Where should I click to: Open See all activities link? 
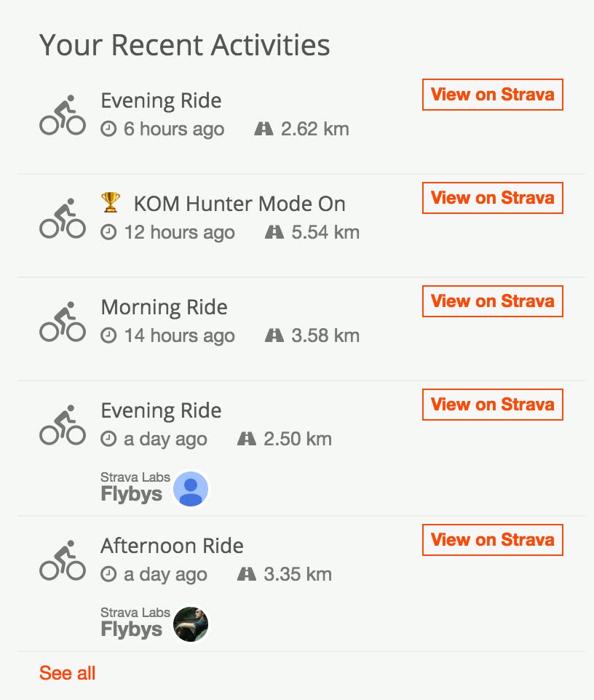pyautogui.click(x=67, y=673)
